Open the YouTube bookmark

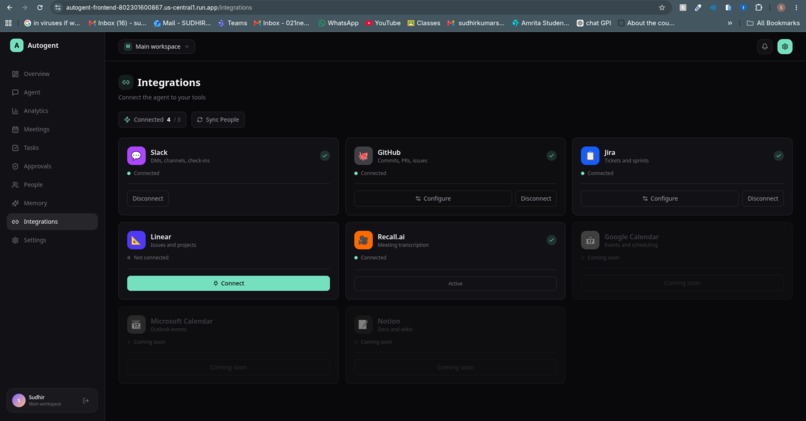pyautogui.click(x=383, y=23)
